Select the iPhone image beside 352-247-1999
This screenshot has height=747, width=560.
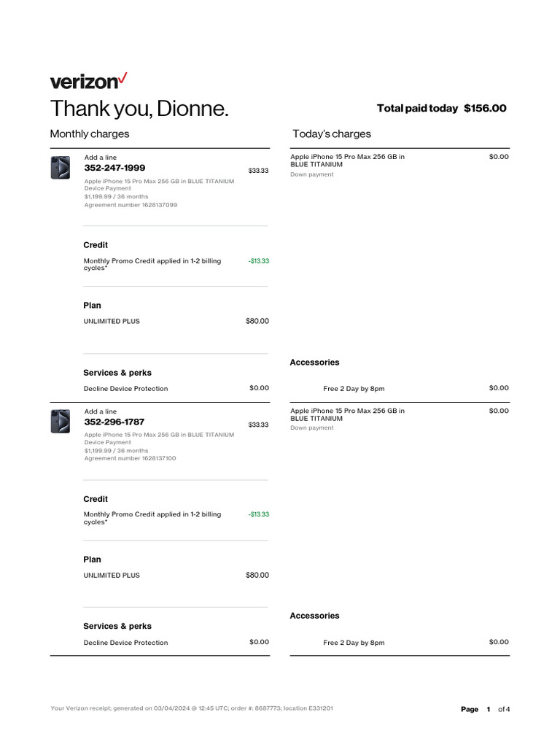coord(61,168)
